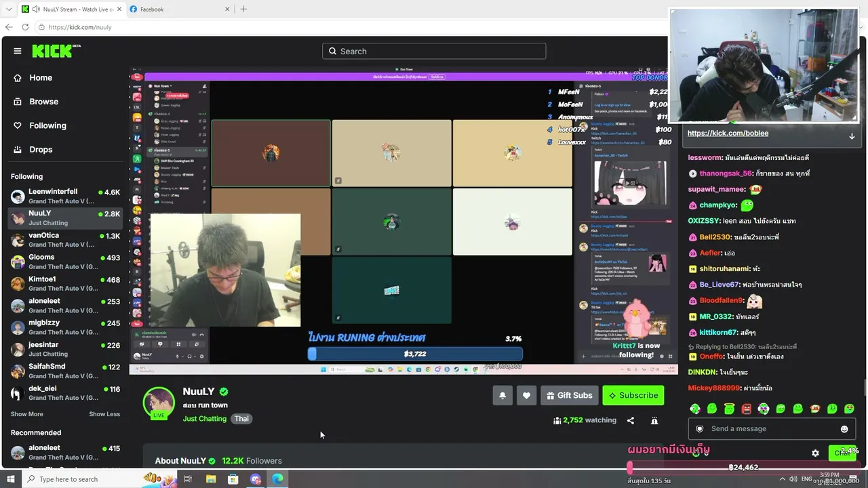Open jeesintar channel in Following list
The height and width of the screenshot is (488, 868).
pyautogui.click(x=65, y=349)
